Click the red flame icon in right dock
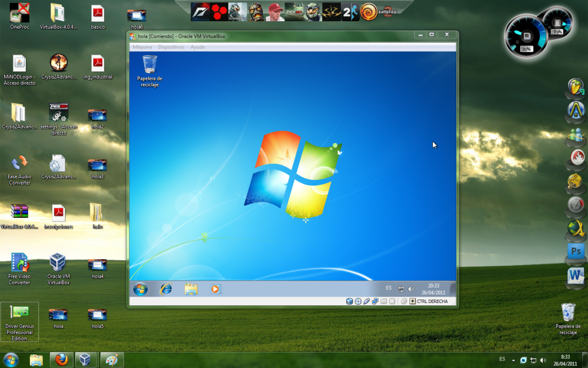 pos(576,158)
